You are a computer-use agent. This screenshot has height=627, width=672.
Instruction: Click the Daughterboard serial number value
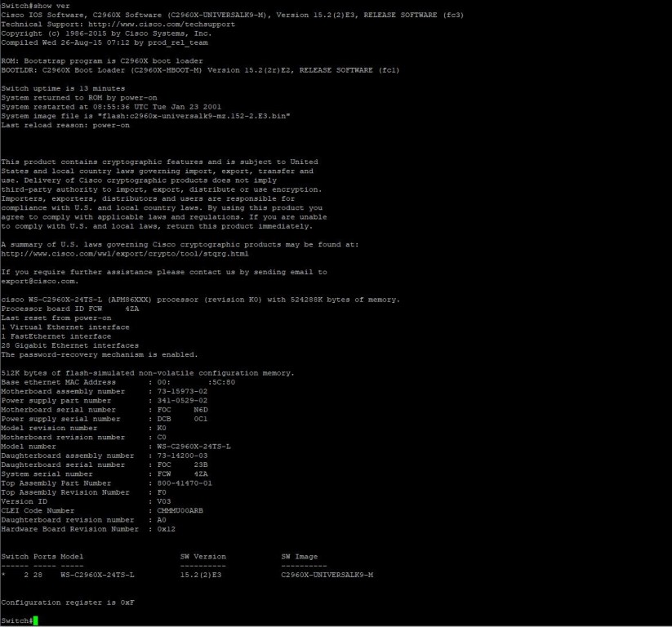tap(182, 465)
